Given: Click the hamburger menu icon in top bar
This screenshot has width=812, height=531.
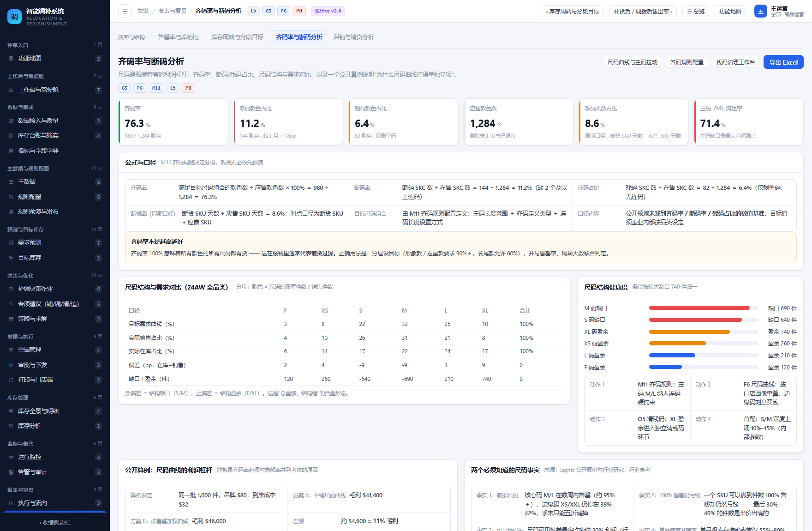Looking at the screenshot, I should pyautogui.click(x=125, y=11).
